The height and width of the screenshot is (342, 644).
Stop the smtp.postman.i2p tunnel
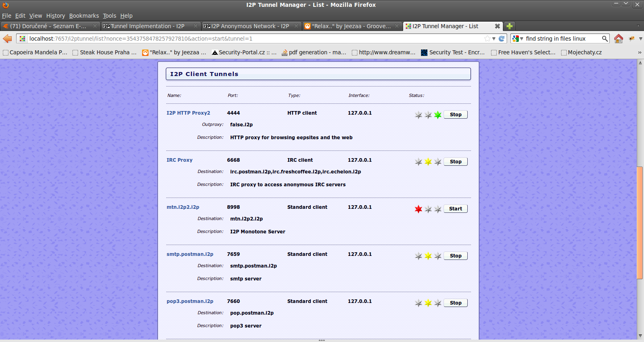coord(456,256)
